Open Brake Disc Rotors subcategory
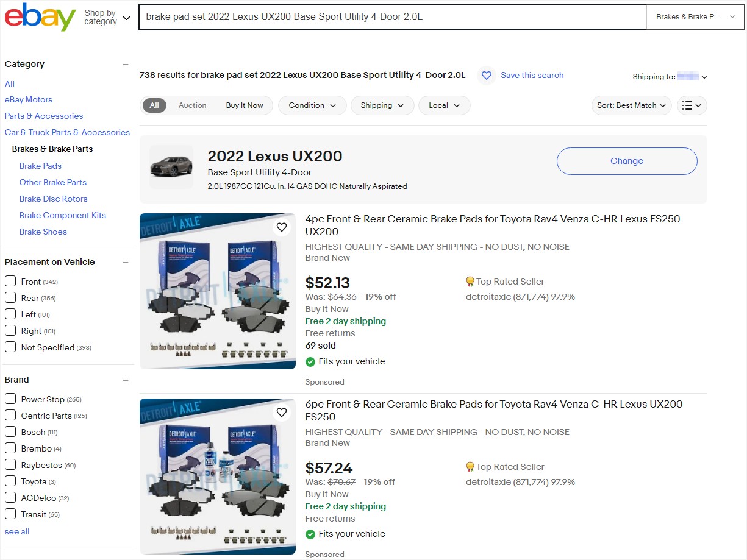Image resolution: width=747 pixels, height=560 pixels. (x=53, y=199)
